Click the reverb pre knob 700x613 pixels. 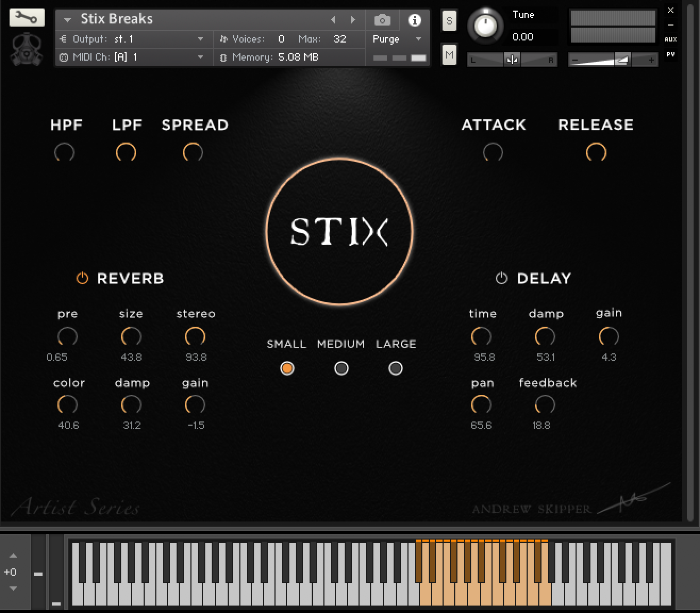click(68, 337)
